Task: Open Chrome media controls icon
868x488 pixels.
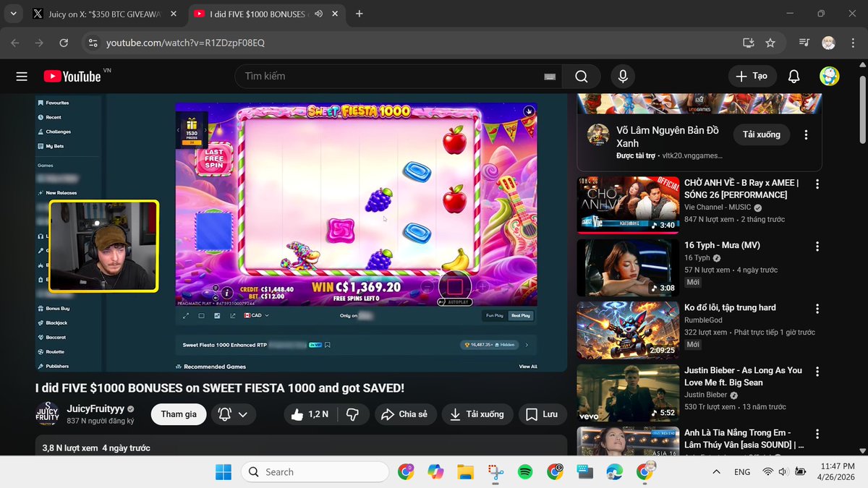Action: [804, 43]
